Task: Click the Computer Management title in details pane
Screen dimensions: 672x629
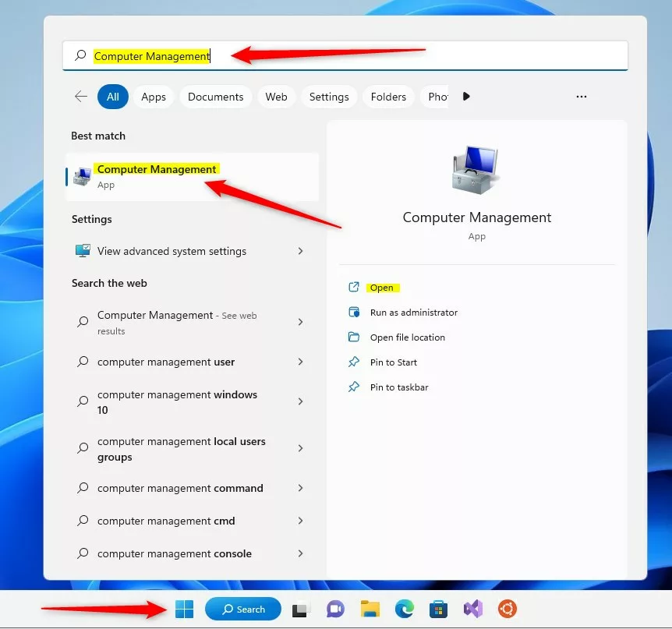Action: (x=476, y=217)
